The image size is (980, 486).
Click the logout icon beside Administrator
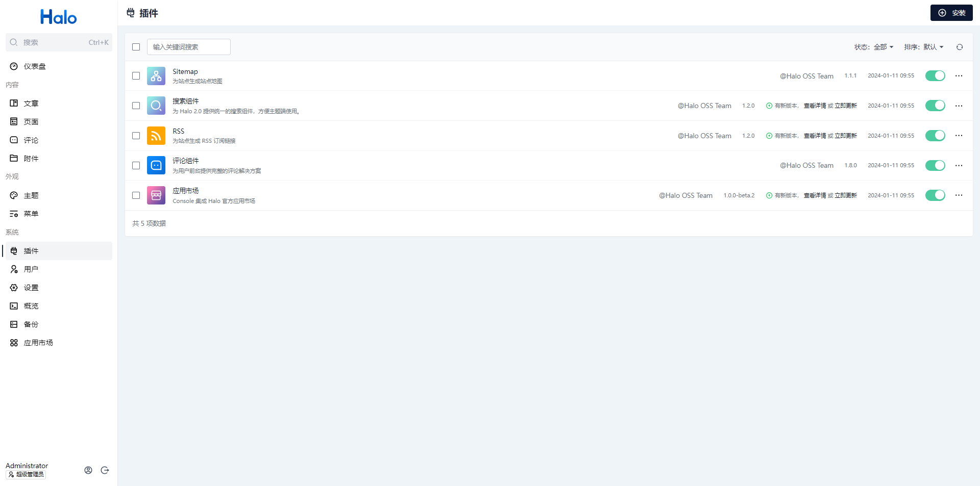coord(105,470)
